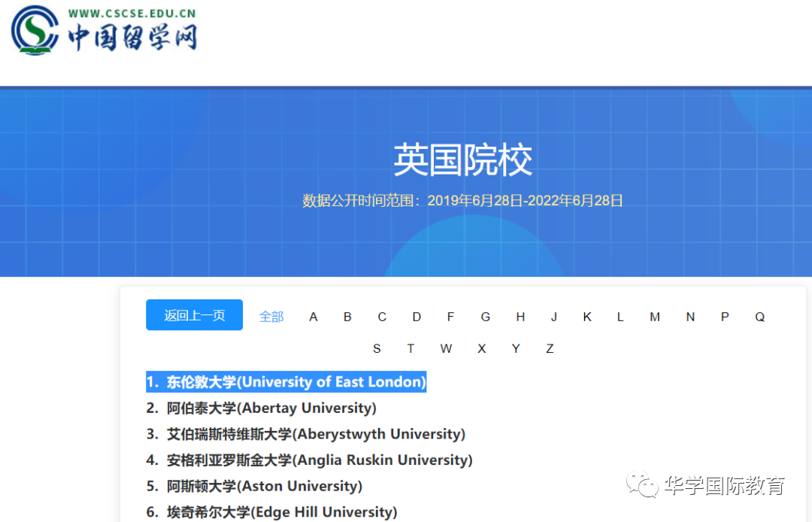Select the 全部 filter tab
This screenshot has width=812, height=522.
point(271,317)
